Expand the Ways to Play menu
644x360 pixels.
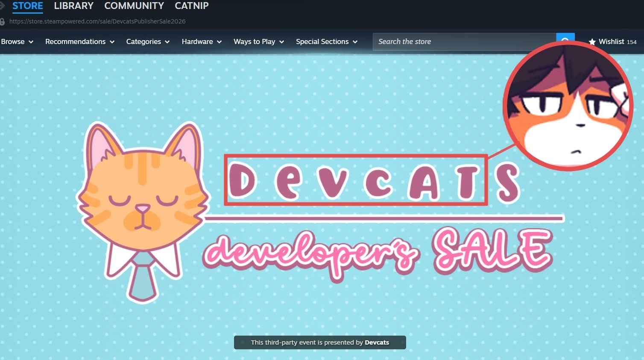(258, 42)
